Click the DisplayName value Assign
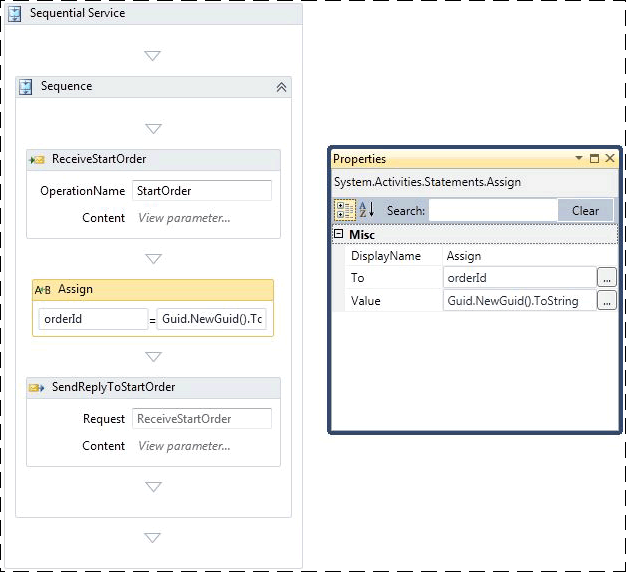 [464, 256]
